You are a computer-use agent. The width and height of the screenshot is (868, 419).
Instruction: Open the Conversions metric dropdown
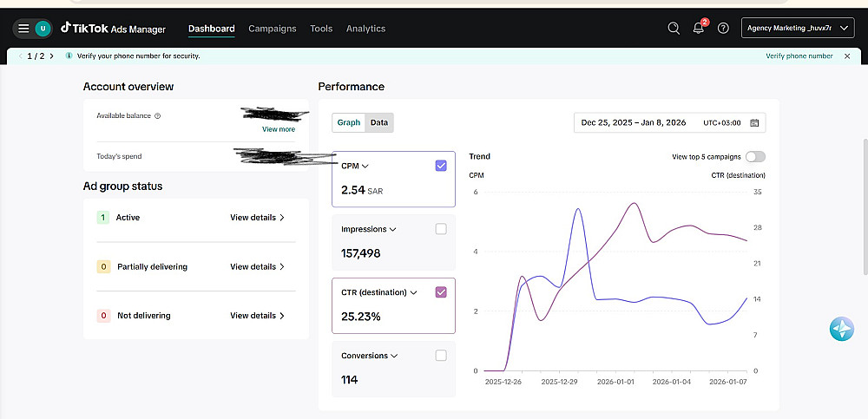click(395, 356)
